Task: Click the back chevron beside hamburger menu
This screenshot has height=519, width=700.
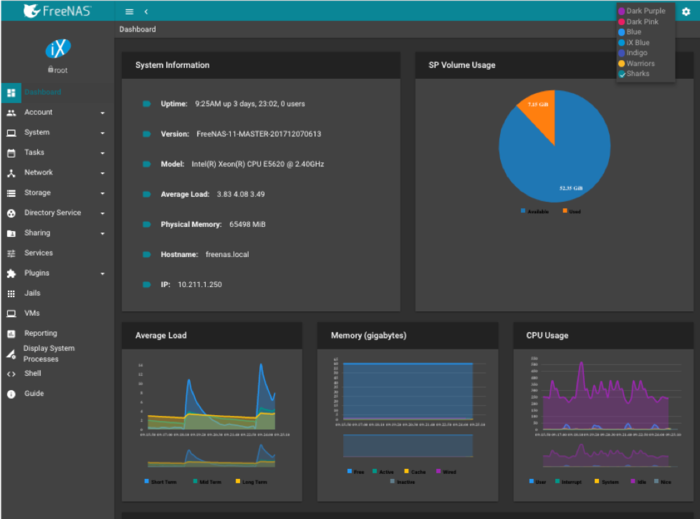Action: tap(146, 11)
